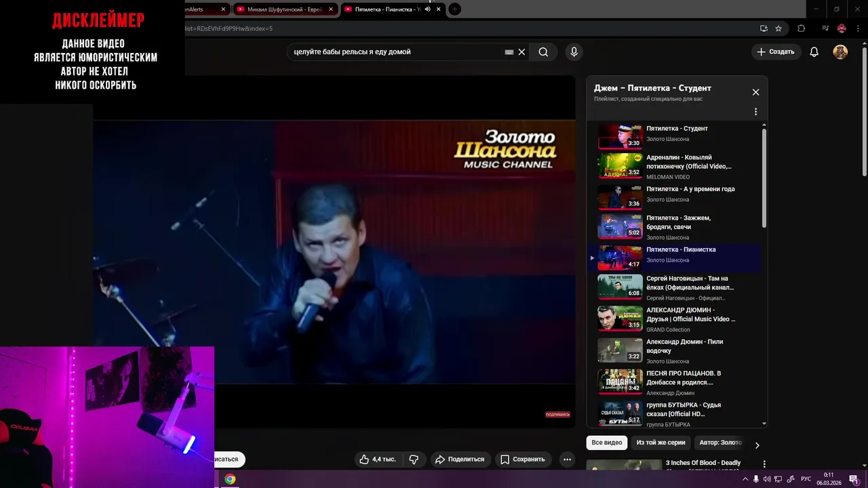Open options for 3 Inches Of Blood video
The width and height of the screenshot is (868, 488).
[x=764, y=464]
